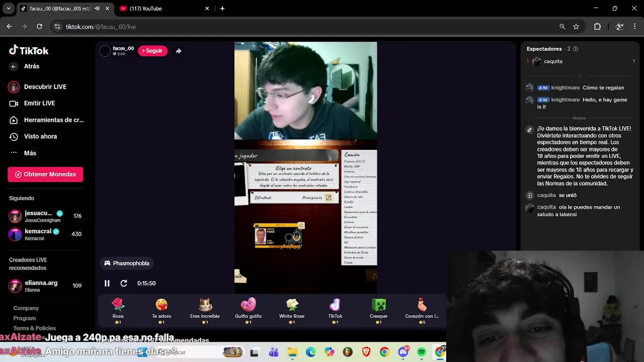The width and height of the screenshot is (644, 362).
Task: Reload the TikTok page
Action: click(x=39, y=27)
